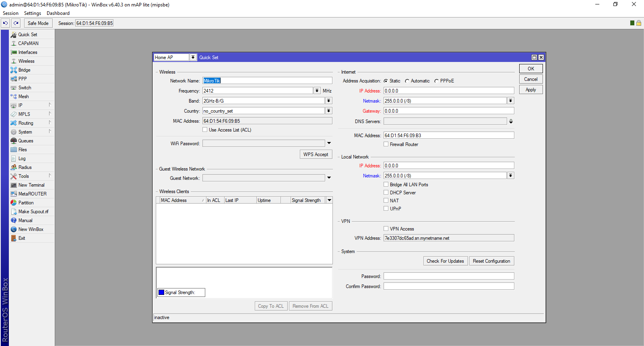Screen dimensions: 644x346
Task: Open the PPP sidebar item
Action: click(x=32, y=79)
